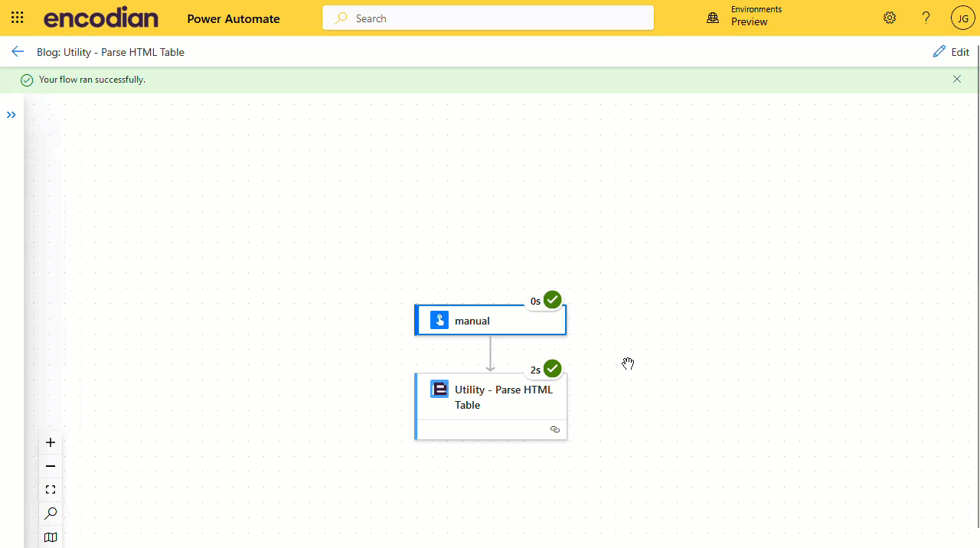Click the Edit button
980x548 pixels.
click(x=951, y=52)
